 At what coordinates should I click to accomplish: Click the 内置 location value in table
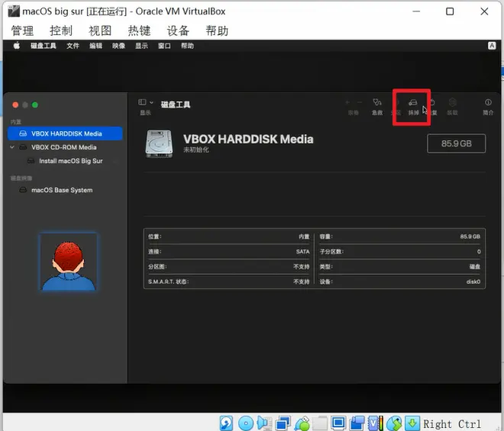[304, 236]
